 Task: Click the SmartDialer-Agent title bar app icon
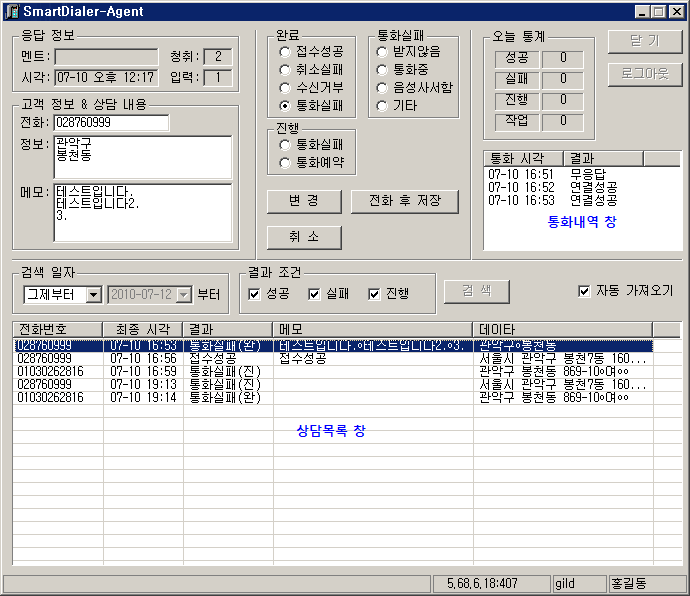(12, 11)
